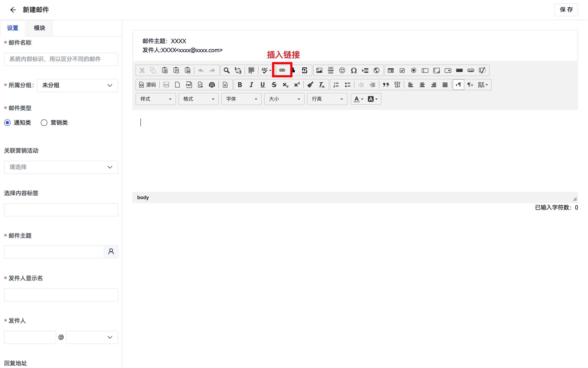Toggle Underline formatting

tap(263, 85)
